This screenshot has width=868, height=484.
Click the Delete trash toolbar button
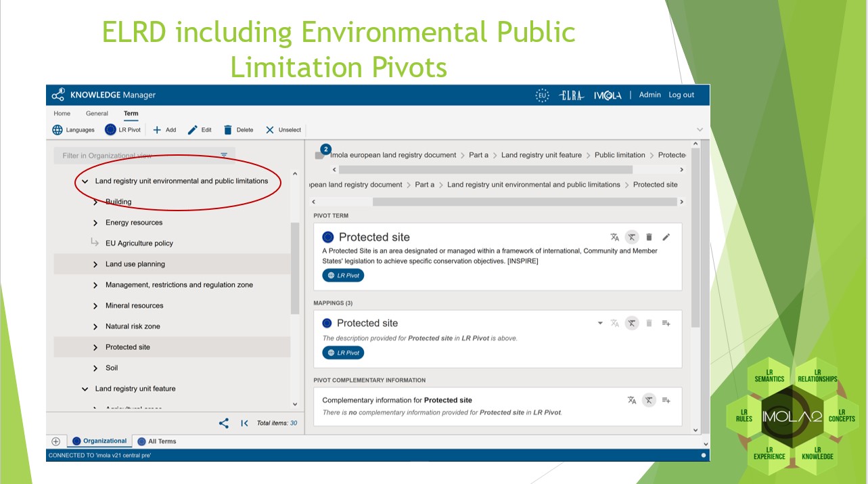click(238, 130)
